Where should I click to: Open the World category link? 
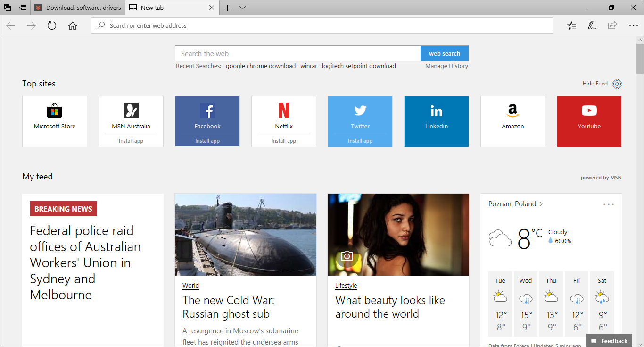190,285
